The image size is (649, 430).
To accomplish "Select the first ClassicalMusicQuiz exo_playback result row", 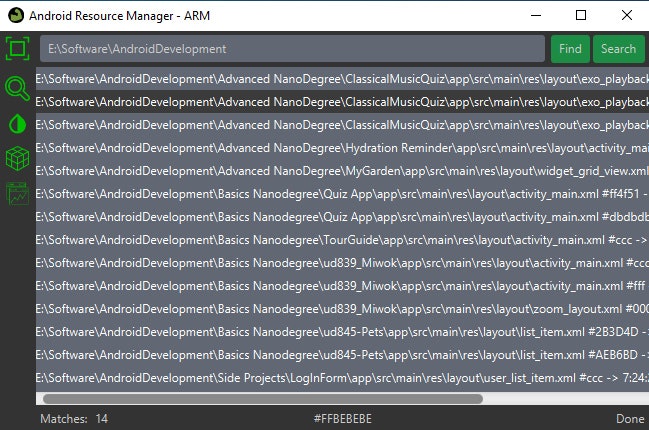I will [x=342, y=79].
